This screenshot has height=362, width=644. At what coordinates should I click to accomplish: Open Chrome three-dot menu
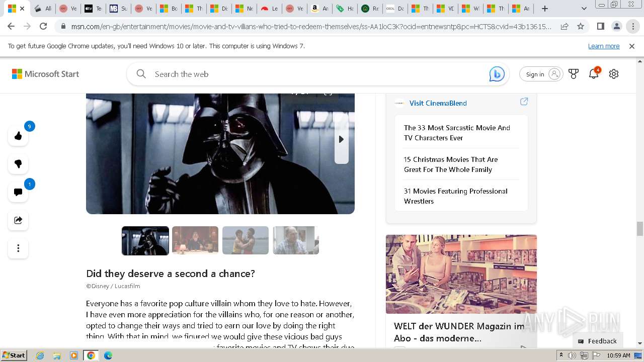[633, 26]
